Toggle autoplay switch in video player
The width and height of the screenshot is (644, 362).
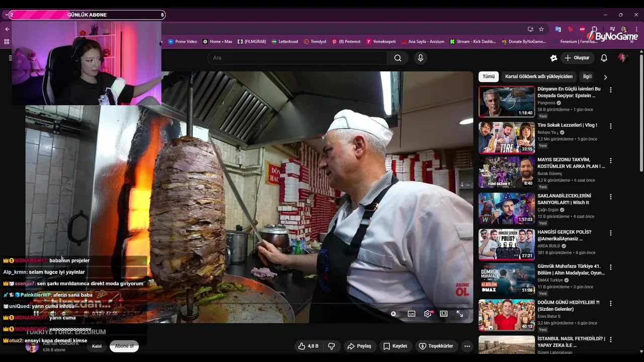pyautogui.click(x=393, y=314)
